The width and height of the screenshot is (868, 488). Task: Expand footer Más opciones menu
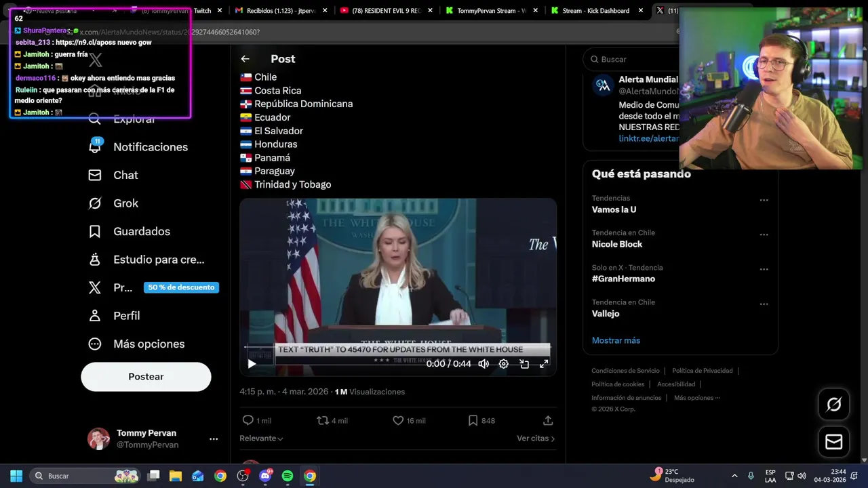coord(697,398)
